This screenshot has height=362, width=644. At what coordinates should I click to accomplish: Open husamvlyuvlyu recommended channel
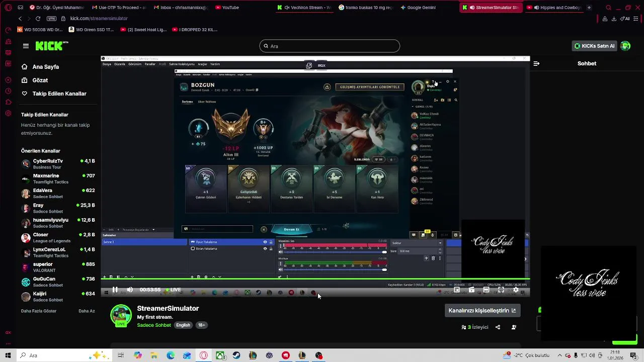coord(58,223)
